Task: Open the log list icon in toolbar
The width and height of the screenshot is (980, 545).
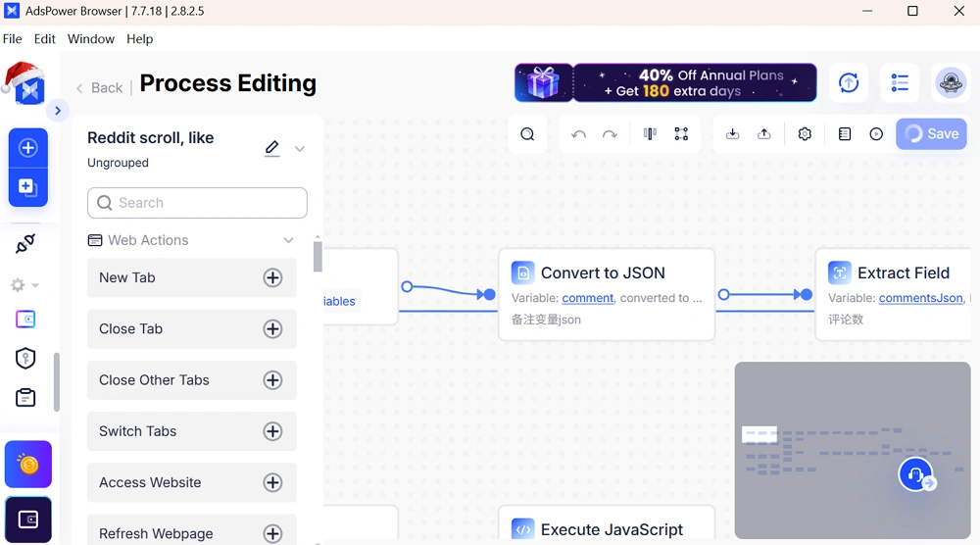Action: click(x=845, y=133)
